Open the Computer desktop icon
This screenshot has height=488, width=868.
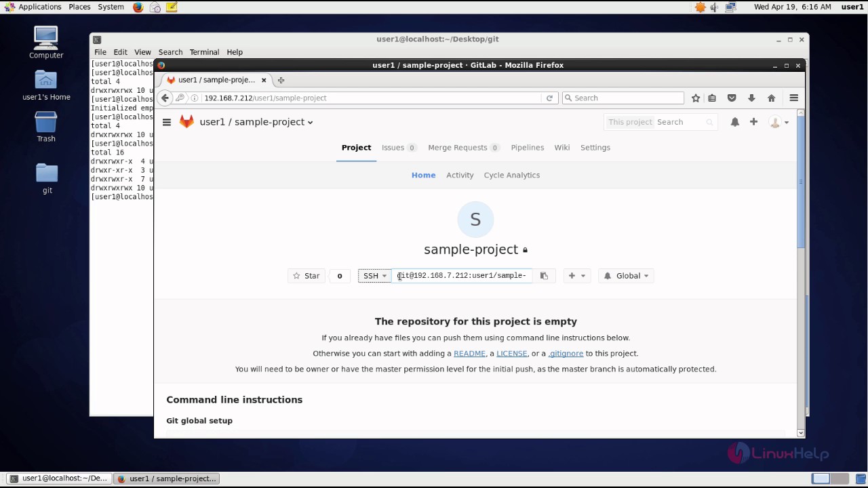click(46, 42)
